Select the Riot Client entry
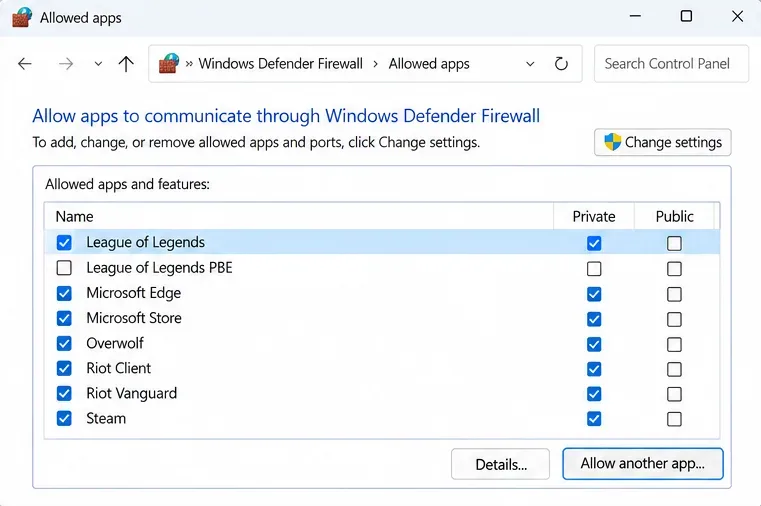Viewport: 761px width, 506px height. 118,368
